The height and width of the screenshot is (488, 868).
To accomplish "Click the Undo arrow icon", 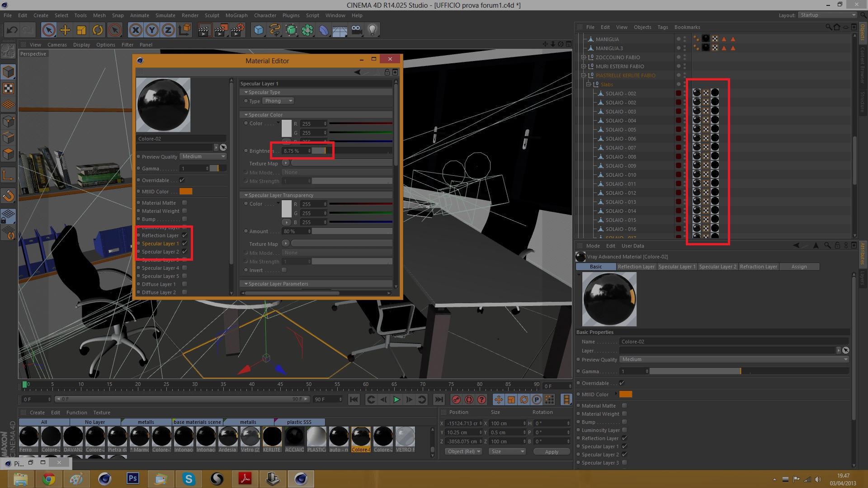I will tap(12, 30).
